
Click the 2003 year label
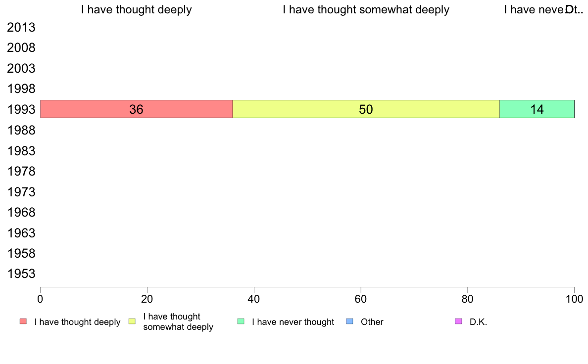click(x=21, y=69)
